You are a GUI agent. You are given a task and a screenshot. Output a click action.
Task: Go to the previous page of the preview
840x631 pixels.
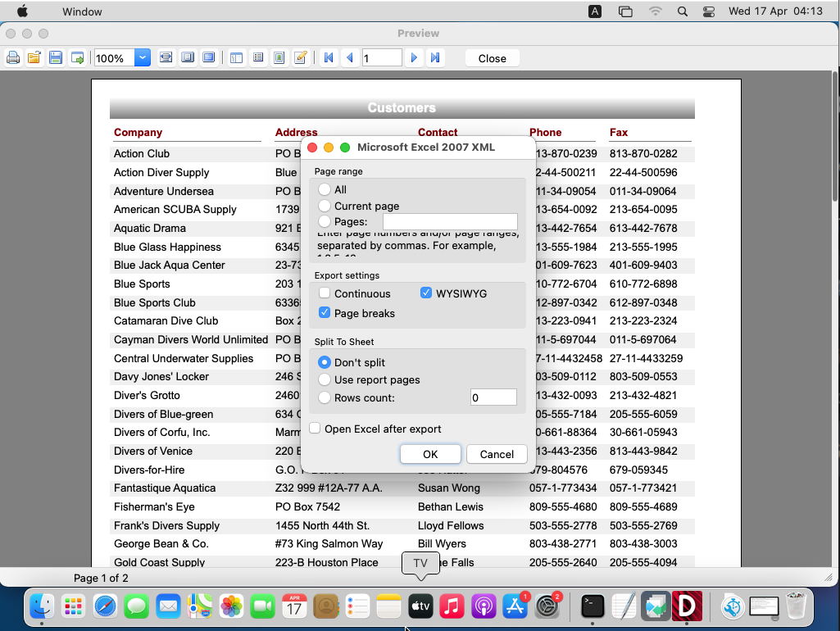pos(350,58)
